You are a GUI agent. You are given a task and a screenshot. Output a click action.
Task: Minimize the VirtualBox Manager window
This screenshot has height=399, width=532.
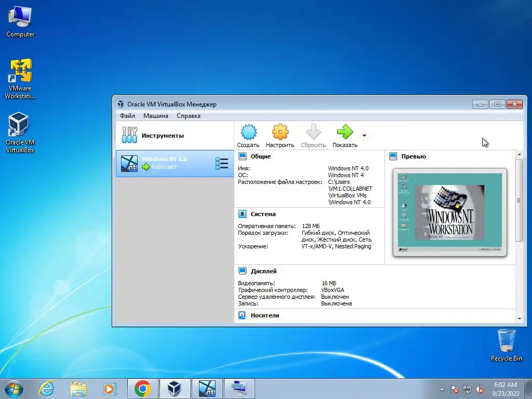(x=480, y=104)
